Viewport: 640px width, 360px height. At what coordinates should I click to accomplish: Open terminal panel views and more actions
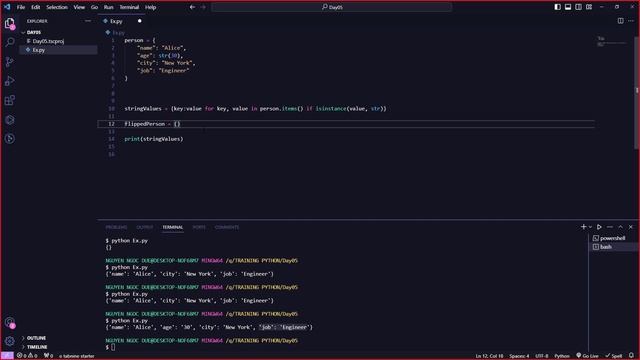click(x=610, y=227)
